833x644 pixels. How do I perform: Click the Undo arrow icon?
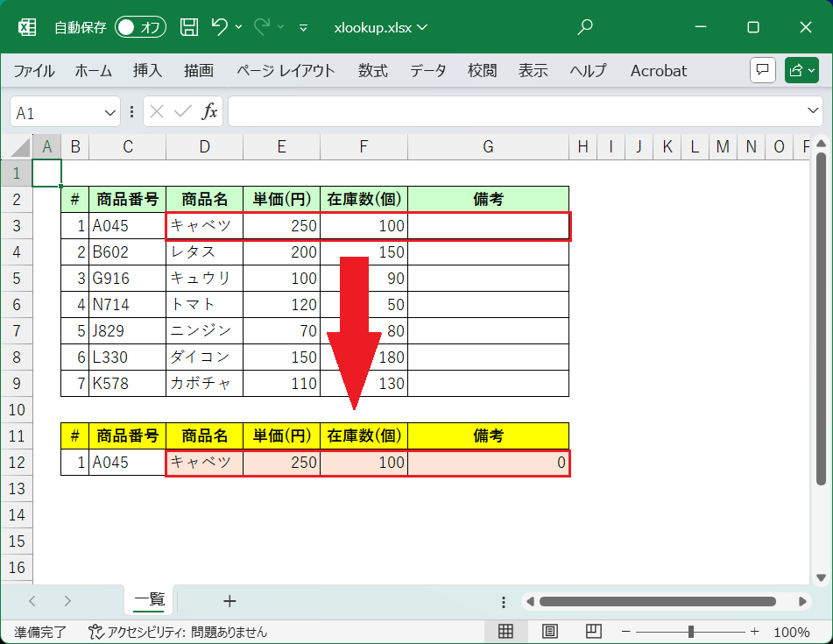point(220,27)
